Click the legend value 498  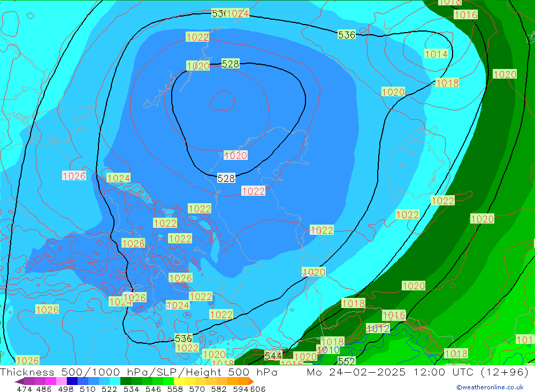(x=66, y=389)
